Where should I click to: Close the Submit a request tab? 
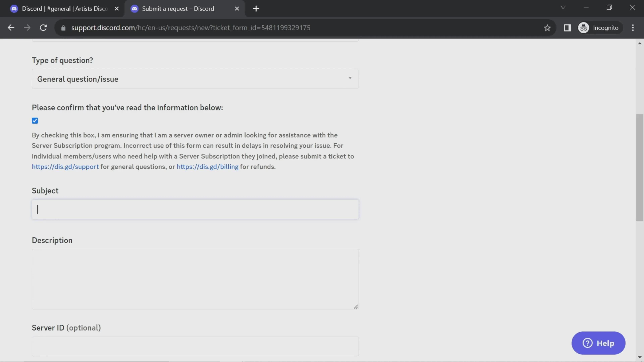[237, 9]
